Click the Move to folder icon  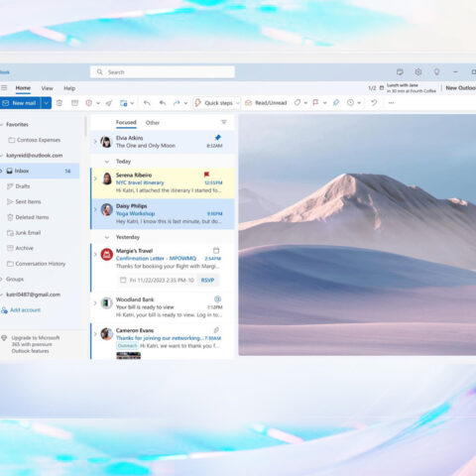click(x=124, y=103)
